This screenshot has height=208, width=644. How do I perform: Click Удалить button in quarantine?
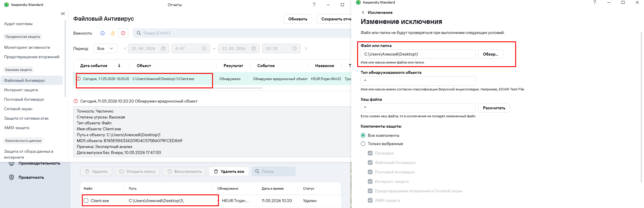tap(96, 171)
